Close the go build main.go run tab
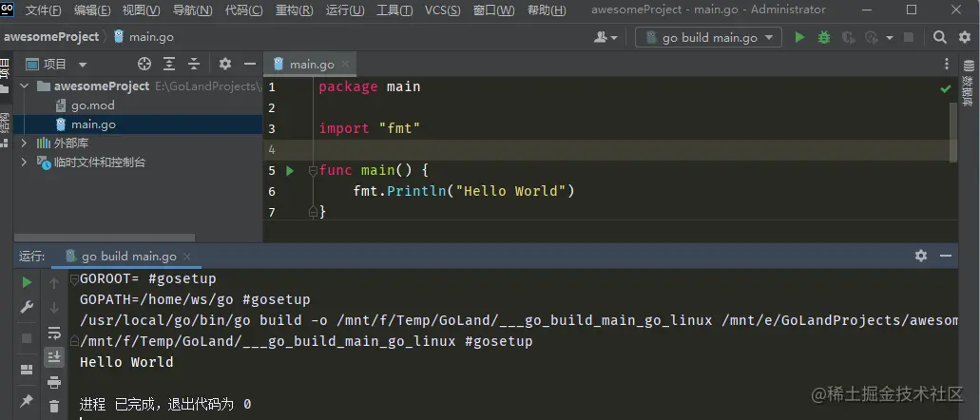980x420 pixels. (187, 257)
